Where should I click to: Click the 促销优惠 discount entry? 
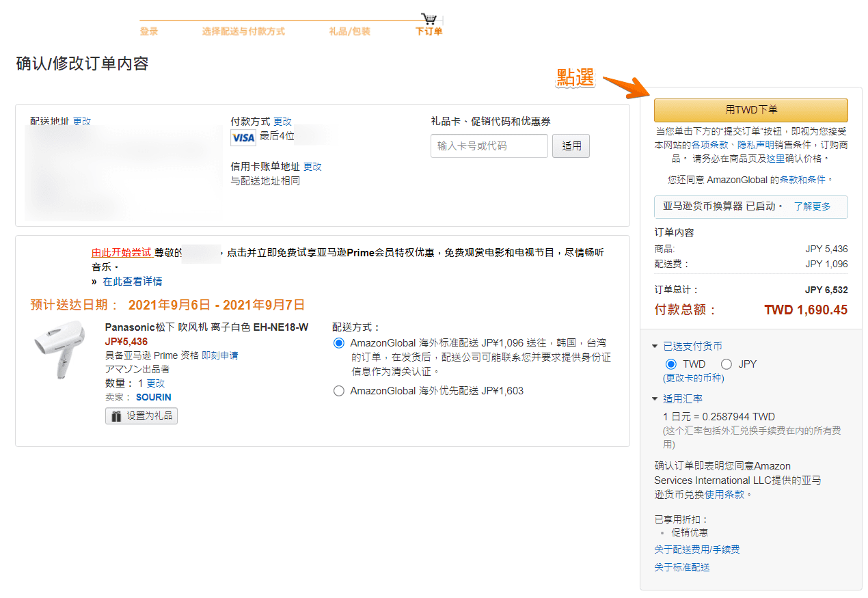pos(690,532)
